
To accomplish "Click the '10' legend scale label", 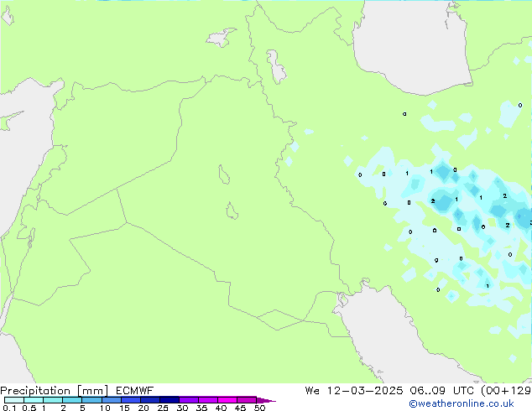I will click(105, 408).
